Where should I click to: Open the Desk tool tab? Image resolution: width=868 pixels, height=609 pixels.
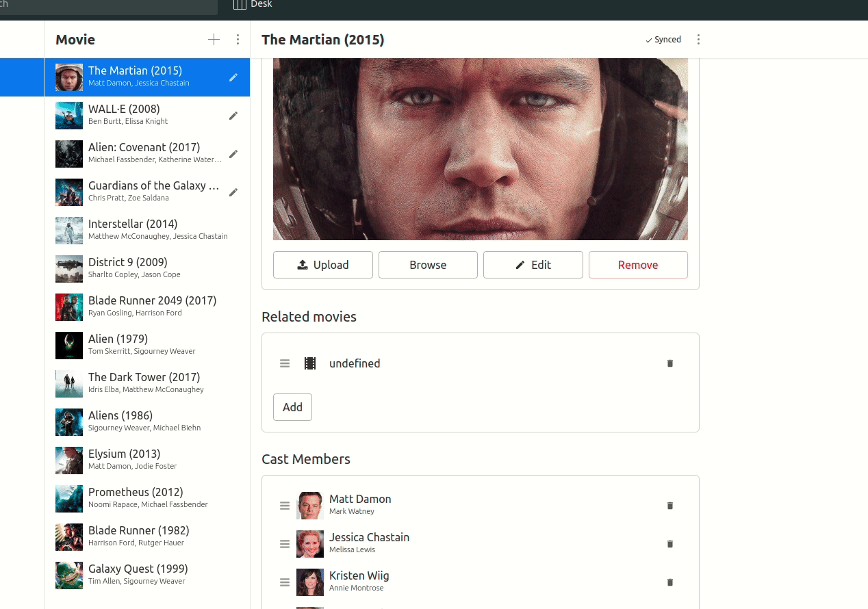tap(253, 5)
